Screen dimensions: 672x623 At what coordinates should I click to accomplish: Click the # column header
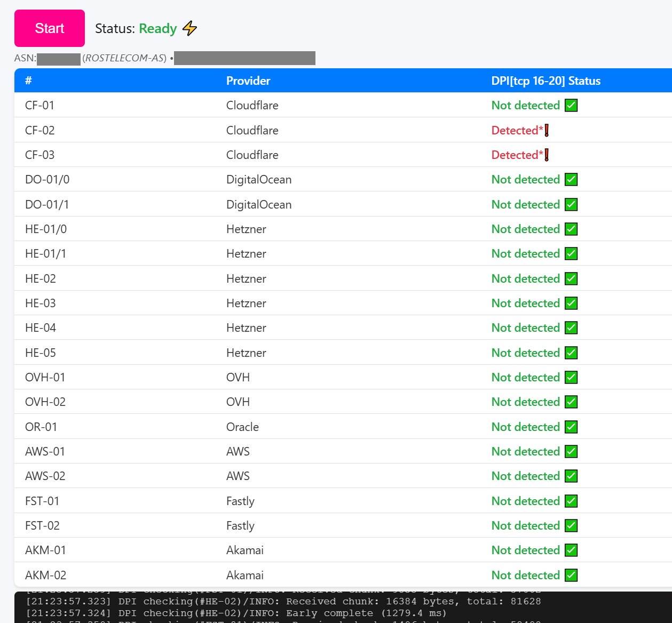coord(28,81)
